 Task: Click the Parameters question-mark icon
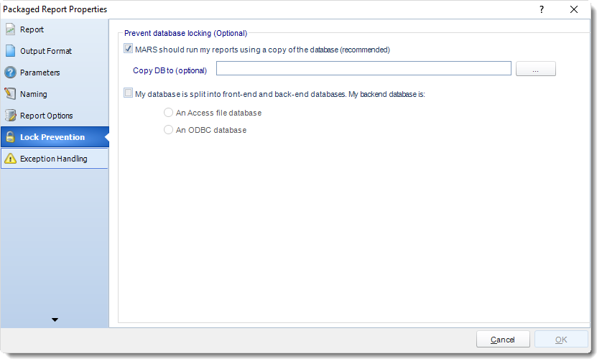[10, 73]
